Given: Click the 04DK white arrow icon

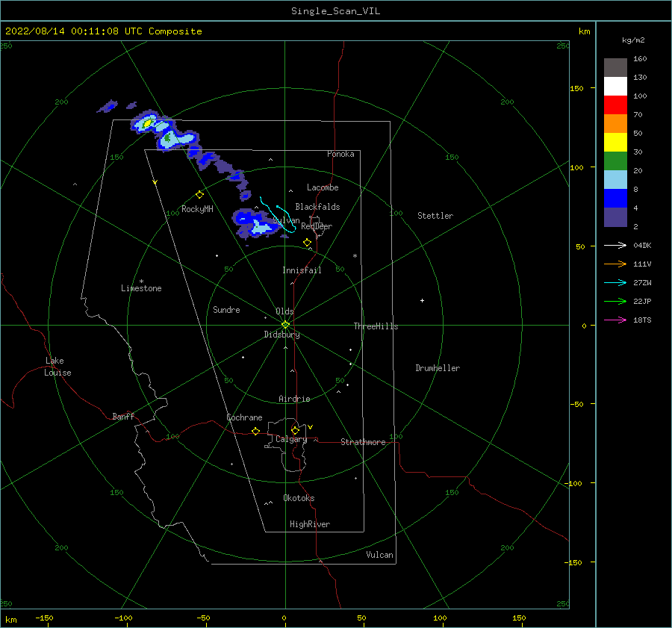Looking at the screenshot, I should tap(615, 245).
